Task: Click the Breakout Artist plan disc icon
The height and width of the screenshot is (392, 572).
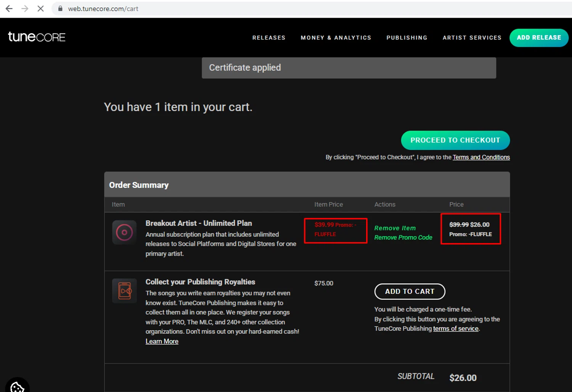Action: pyautogui.click(x=124, y=232)
